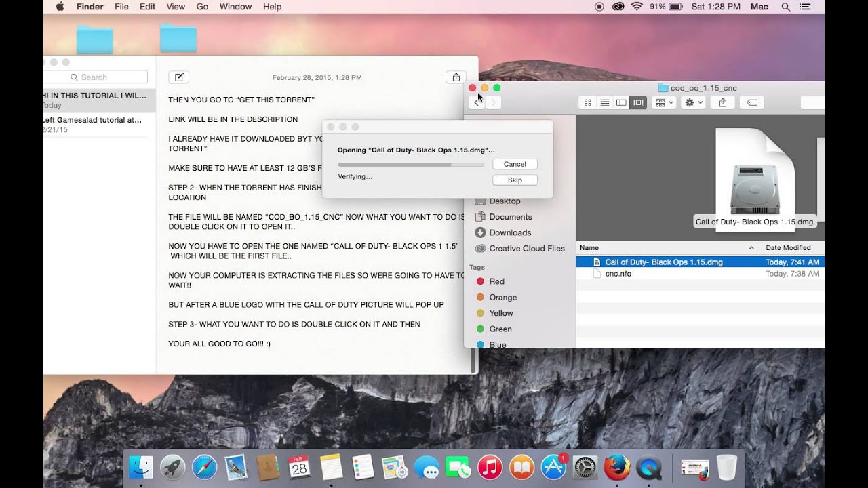Open the Help menu
Viewport: 868px width, 488px height.
click(x=272, y=7)
